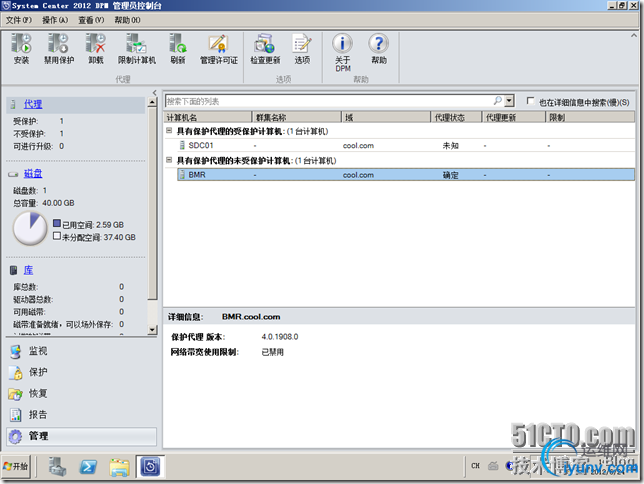This screenshot has height=484, width=644.
Task: Launch PowerShell from the taskbar
Action: 88,467
